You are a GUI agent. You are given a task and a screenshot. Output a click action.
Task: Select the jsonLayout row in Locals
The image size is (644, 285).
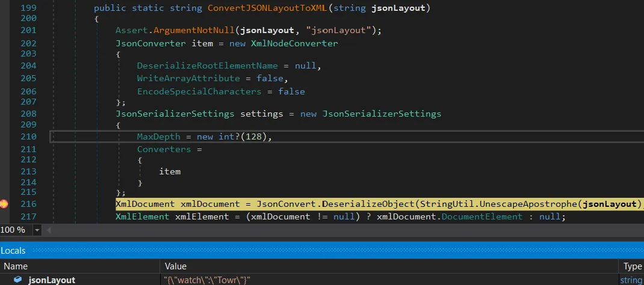click(51, 280)
